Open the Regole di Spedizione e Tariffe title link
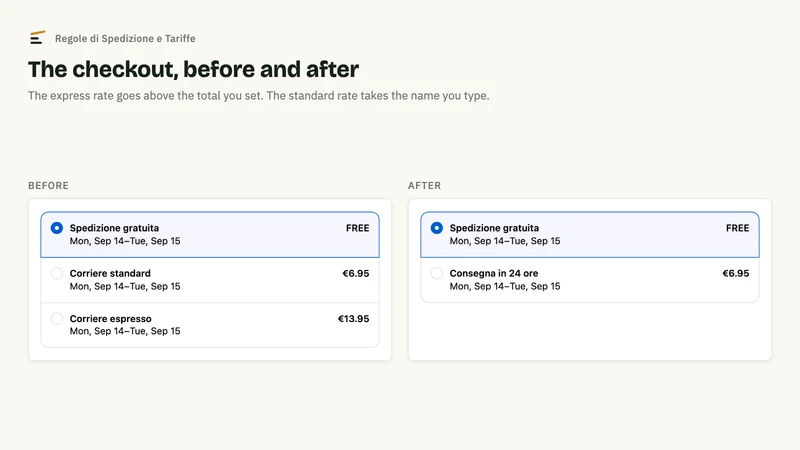800x450 pixels. pos(125,38)
